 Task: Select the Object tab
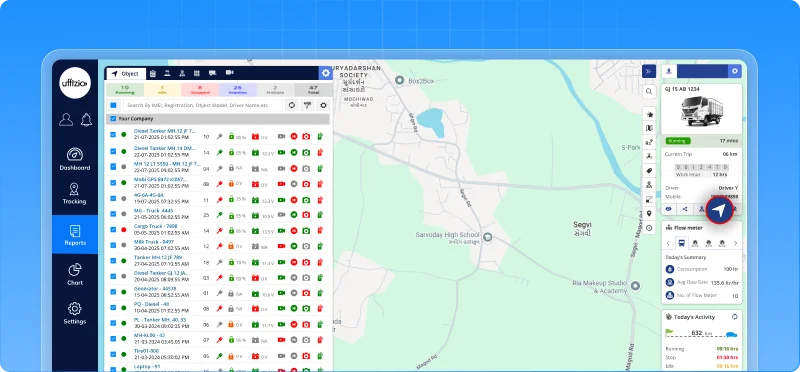click(x=126, y=73)
